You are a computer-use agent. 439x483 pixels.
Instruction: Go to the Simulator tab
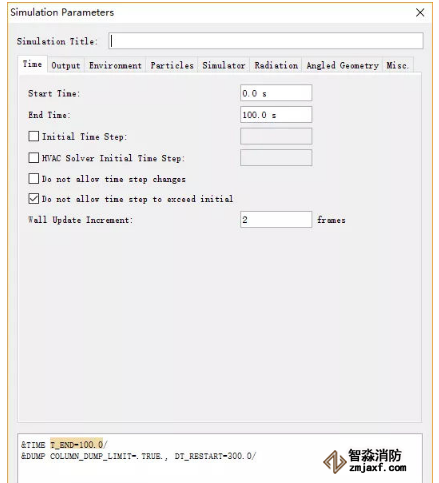pos(224,65)
